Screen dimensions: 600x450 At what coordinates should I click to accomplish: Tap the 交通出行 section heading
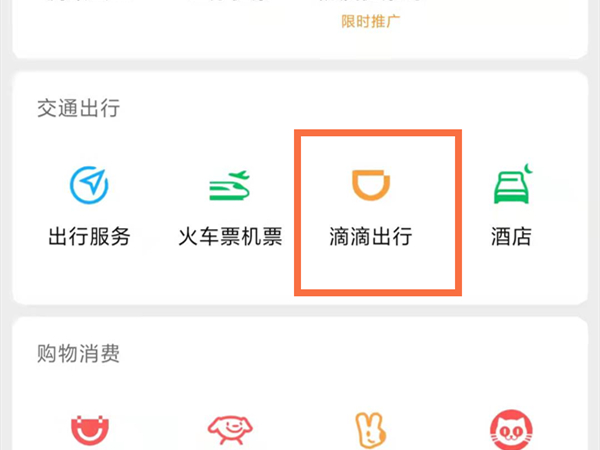pos(78,108)
